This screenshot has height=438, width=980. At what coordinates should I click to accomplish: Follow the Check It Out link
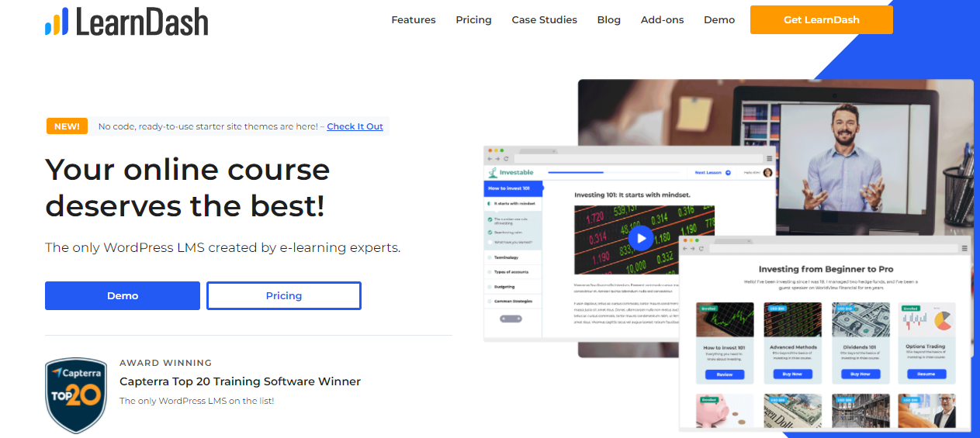pos(355,126)
